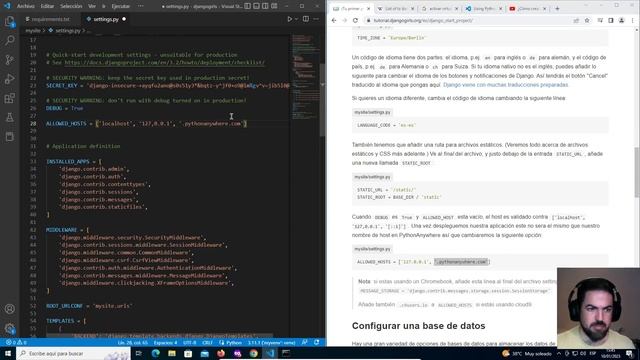Switch to the VS Code Python docs tab in Chrome
This screenshot has width=640, height=360.
click(484, 9)
